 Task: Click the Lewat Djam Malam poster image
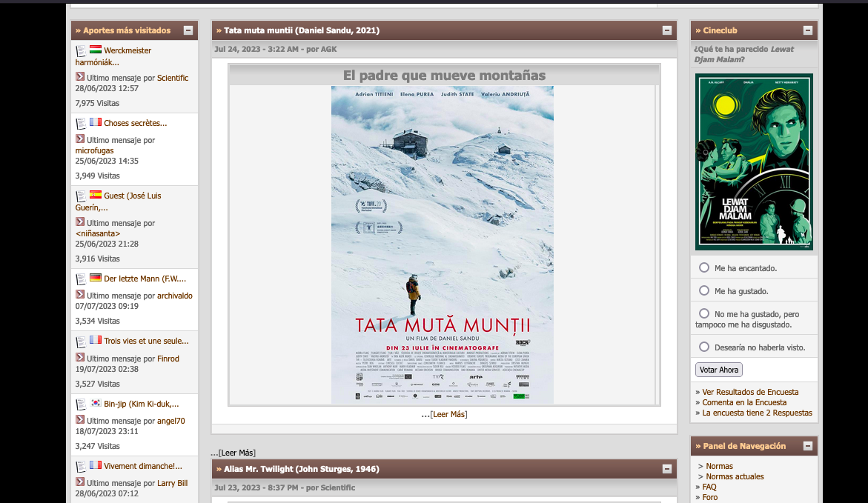pyautogui.click(x=754, y=161)
